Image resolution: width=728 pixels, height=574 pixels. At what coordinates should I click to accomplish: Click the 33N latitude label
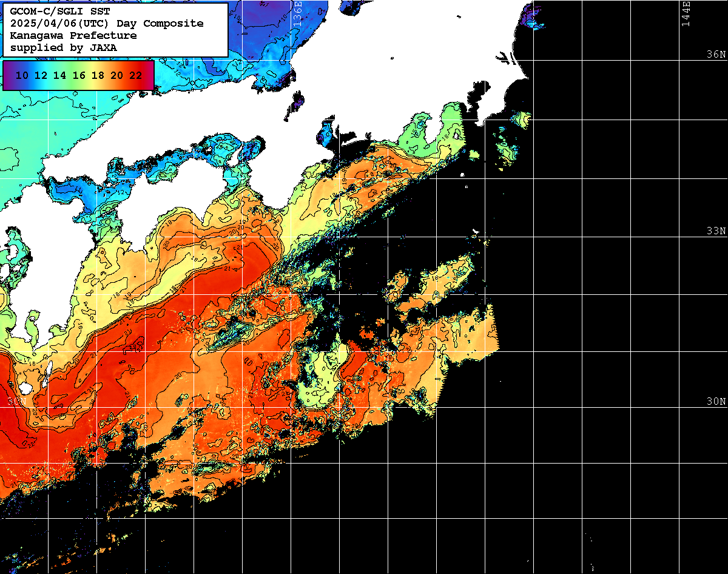tap(716, 231)
